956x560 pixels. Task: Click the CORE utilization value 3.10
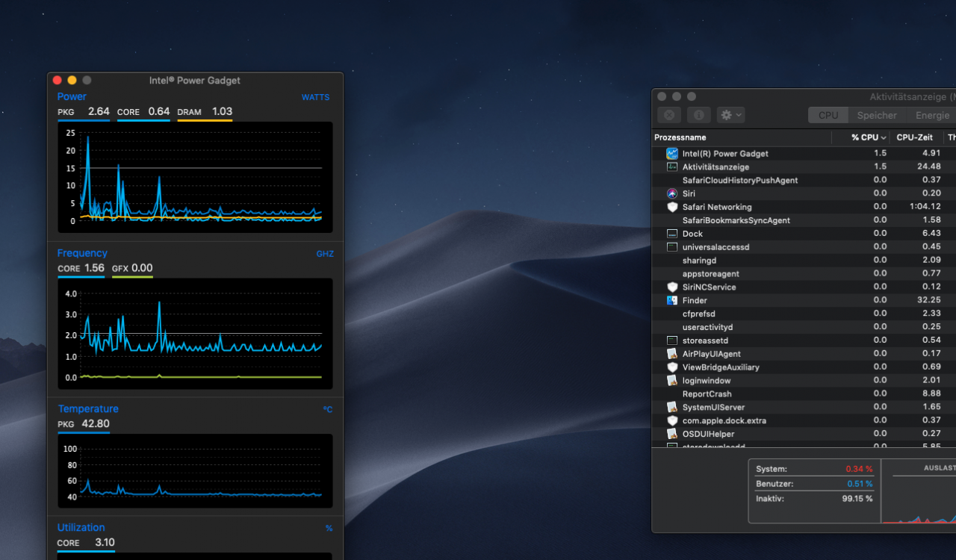tap(105, 543)
